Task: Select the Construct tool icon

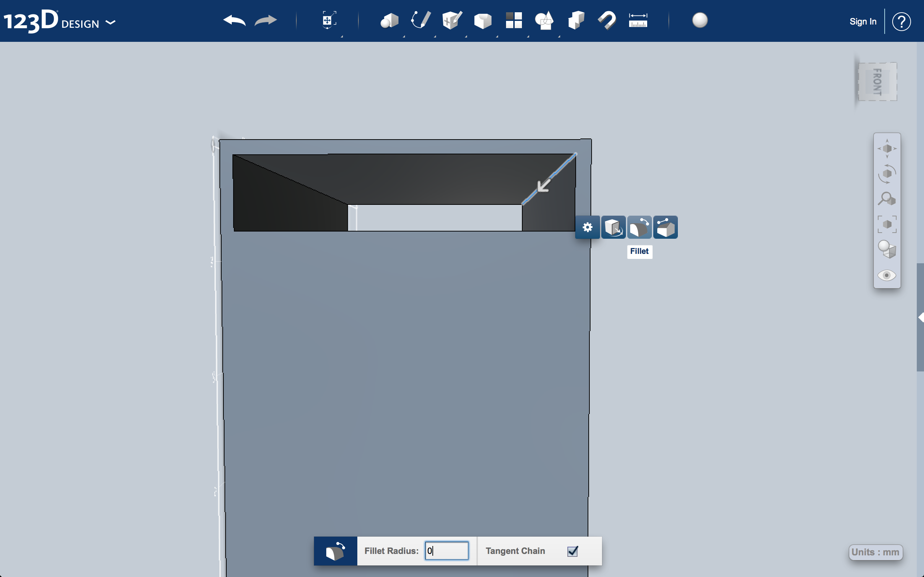Action: [x=450, y=21]
